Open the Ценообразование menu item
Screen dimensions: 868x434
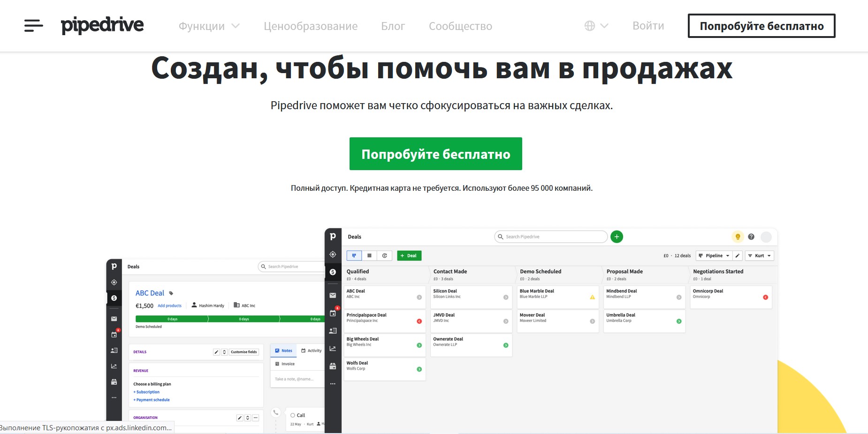tap(310, 26)
